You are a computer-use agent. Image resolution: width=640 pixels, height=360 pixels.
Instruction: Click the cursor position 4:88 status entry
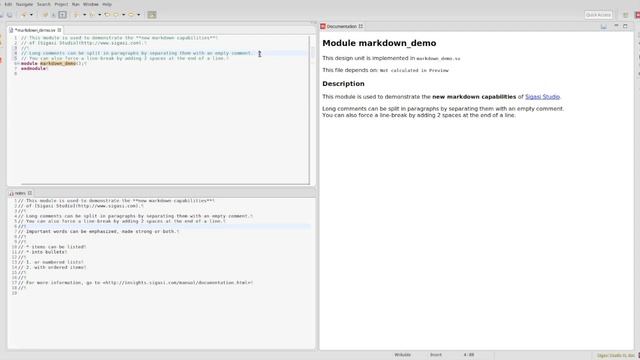[469, 355]
